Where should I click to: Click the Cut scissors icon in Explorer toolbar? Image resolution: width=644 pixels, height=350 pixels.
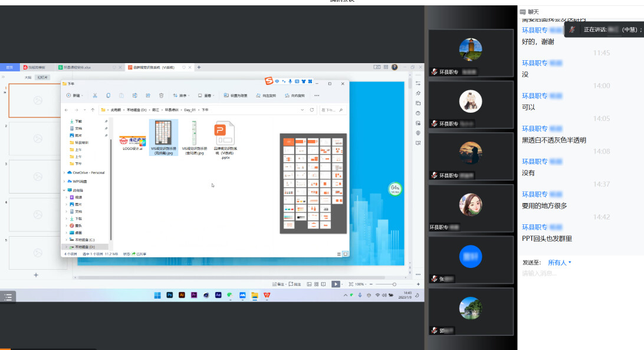(94, 95)
